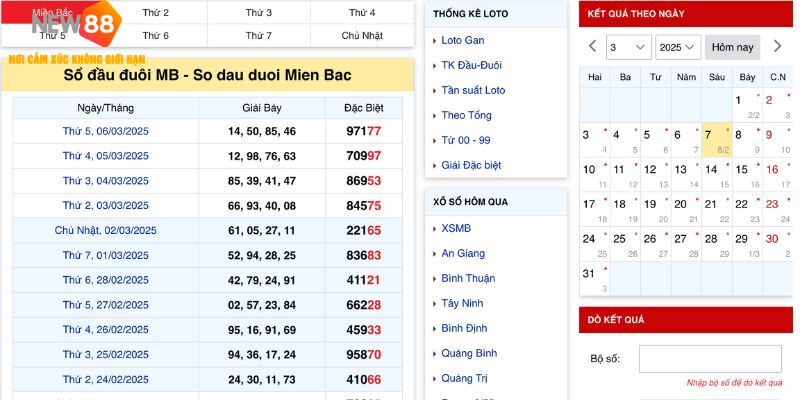800x400 pixels.
Task: Go to previous month with the left arrow
Action: tap(593, 47)
